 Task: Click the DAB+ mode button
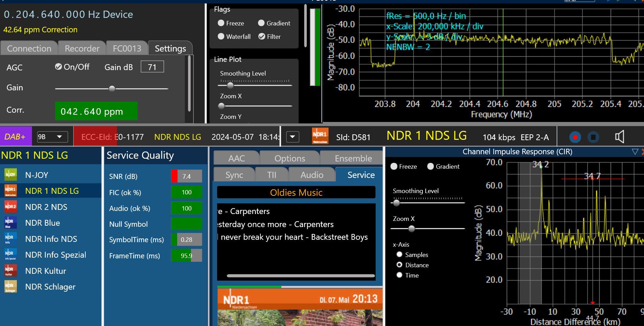click(x=15, y=137)
